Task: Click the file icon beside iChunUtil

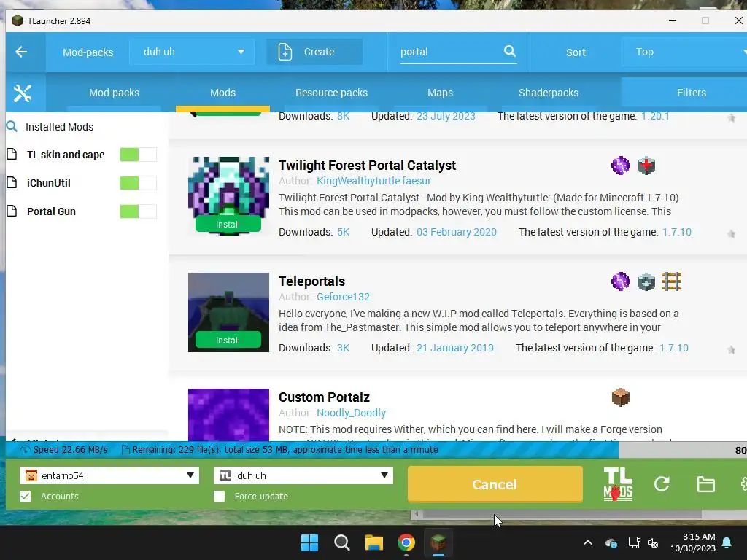Action: coord(12,182)
